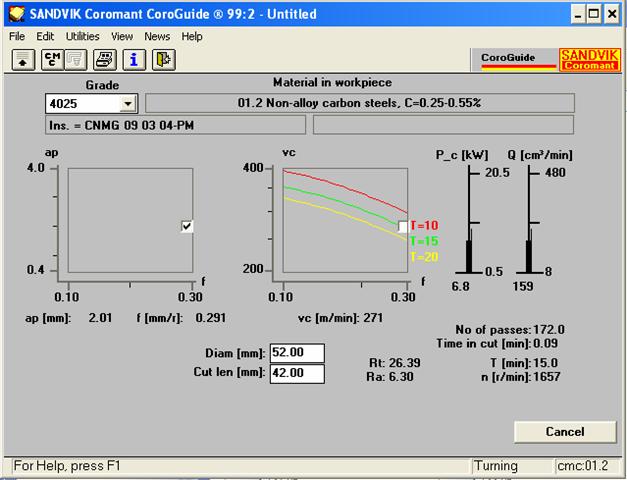Click the Ra value 6.30
This screenshot has height=480, width=627.
(x=401, y=376)
